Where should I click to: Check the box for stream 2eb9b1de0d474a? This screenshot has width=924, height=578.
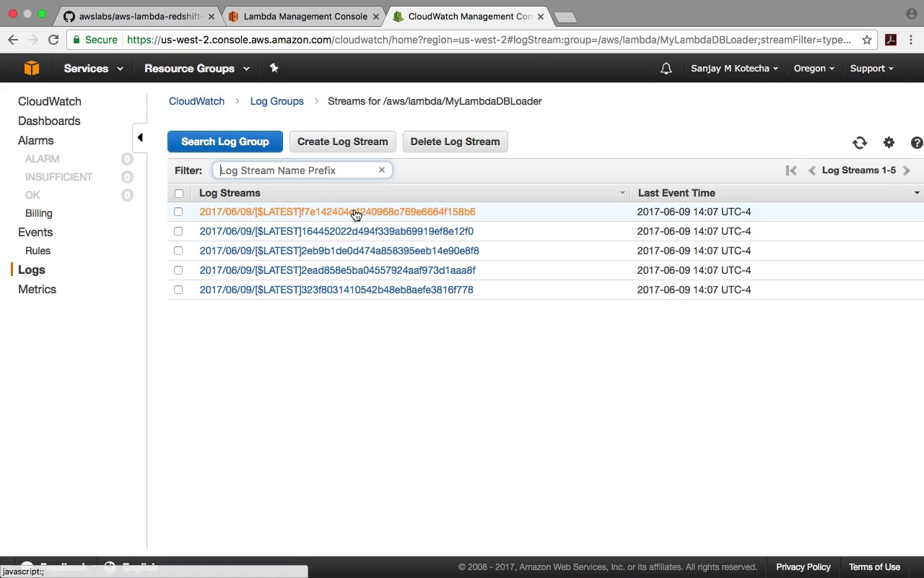click(x=178, y=251)
